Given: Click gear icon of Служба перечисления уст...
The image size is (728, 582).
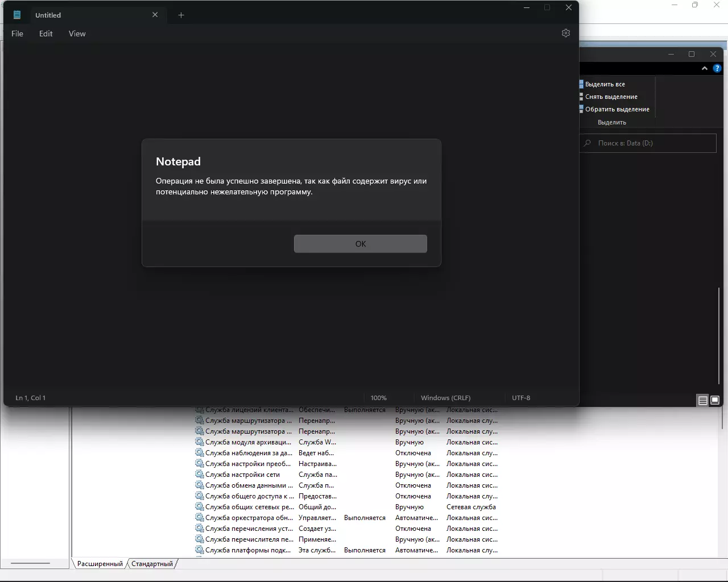Looking at the screenshot, I should 199,528.
